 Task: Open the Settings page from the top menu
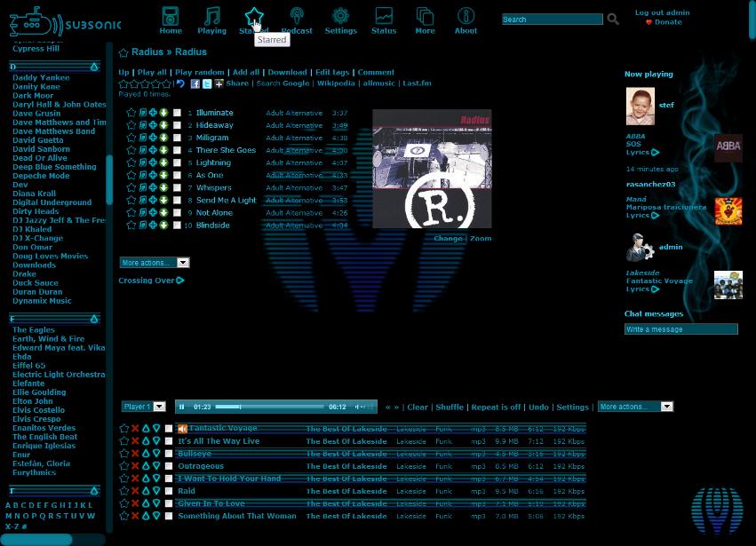click(x=341, y=20)
